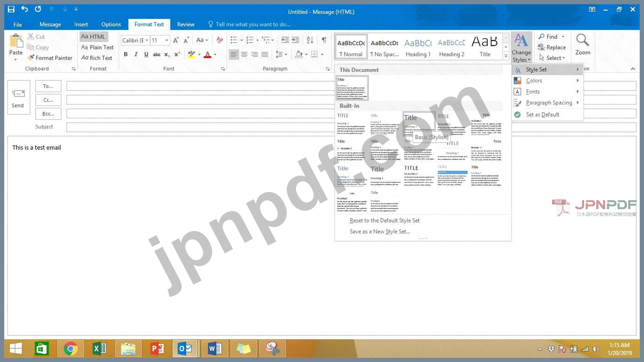
Task: Click the To... recipients button
Action: (x=48, y=86)
